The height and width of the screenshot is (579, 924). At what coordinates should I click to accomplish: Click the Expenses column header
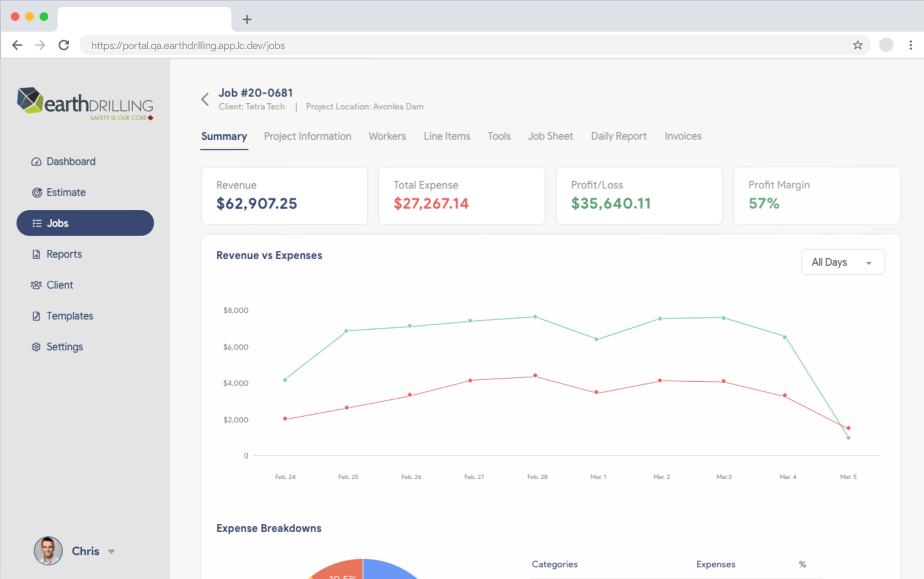pos(716,564)
